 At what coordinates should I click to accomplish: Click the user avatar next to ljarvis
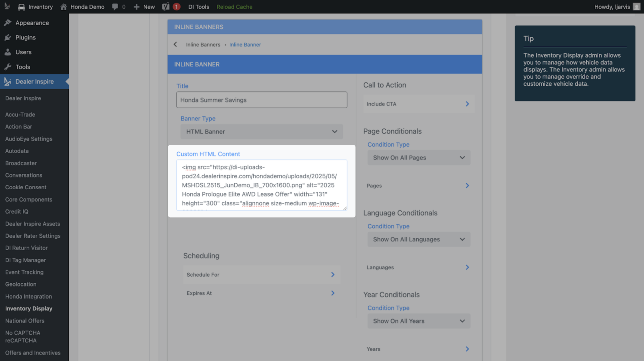[x=636, y=7]
